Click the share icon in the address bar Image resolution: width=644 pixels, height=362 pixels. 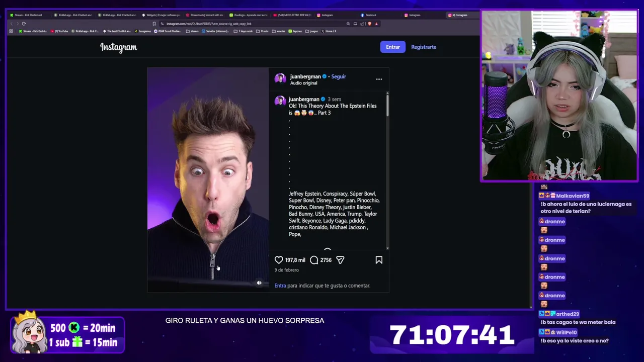coord(362,24)
